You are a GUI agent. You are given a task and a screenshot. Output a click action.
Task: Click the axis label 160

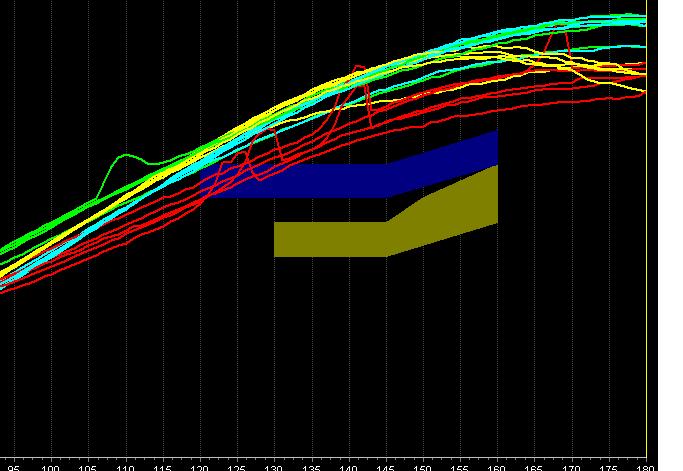[497, 468]
